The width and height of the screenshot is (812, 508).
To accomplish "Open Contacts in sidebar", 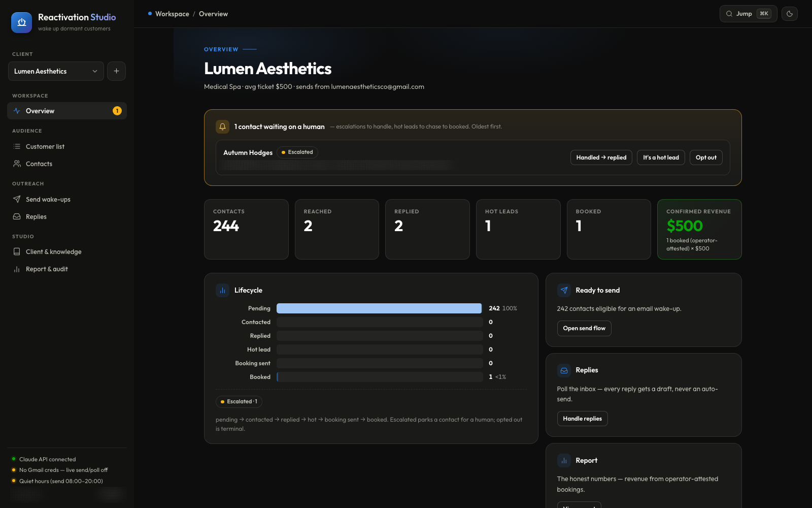I will coord(67,164).
